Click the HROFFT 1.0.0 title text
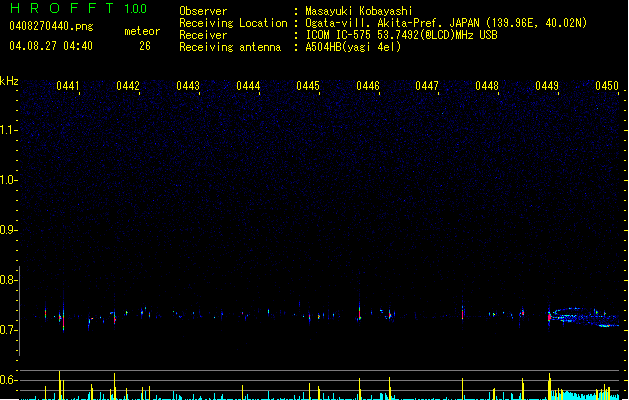629x400 pixels. click(78, 8)
